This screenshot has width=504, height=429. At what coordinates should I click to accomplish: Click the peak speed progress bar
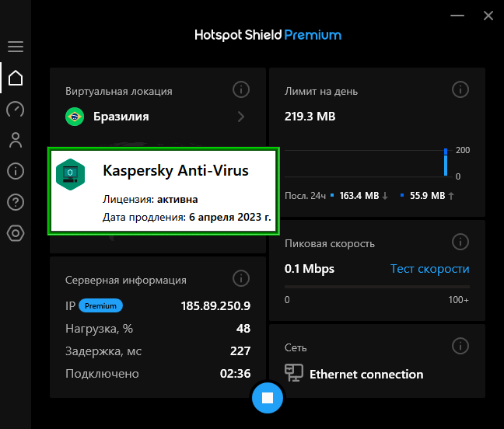point(377,287)
